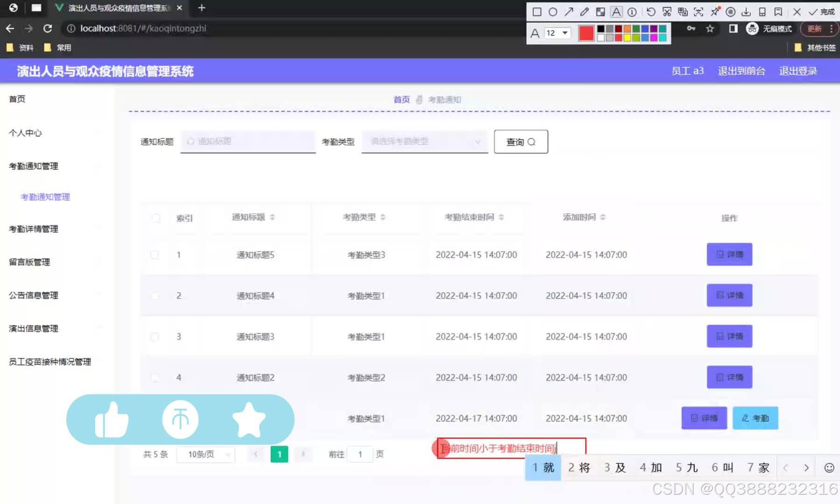Select the ellipse annotation tool
The image size is (840, 504).
pos(553,12)
